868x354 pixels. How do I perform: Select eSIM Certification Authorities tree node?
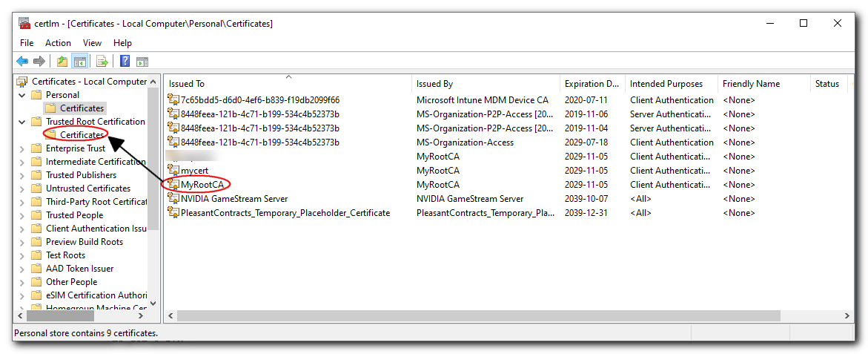coord(96,295)
